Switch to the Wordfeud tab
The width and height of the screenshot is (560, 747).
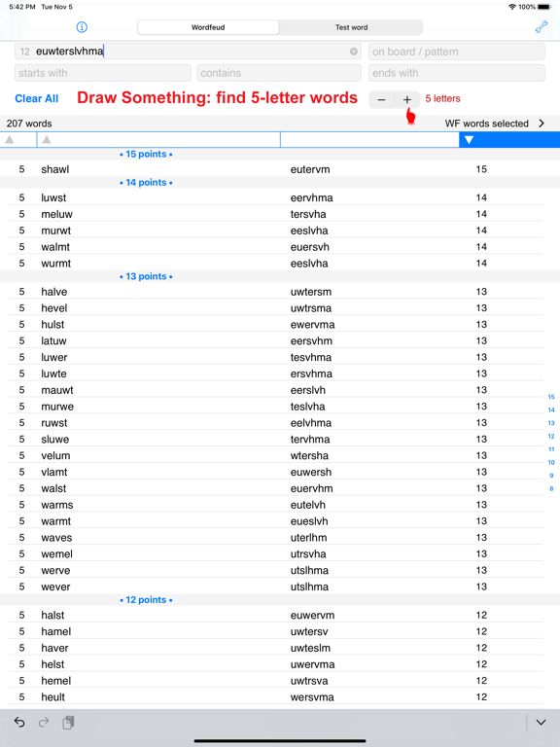[x=208, y=27]
